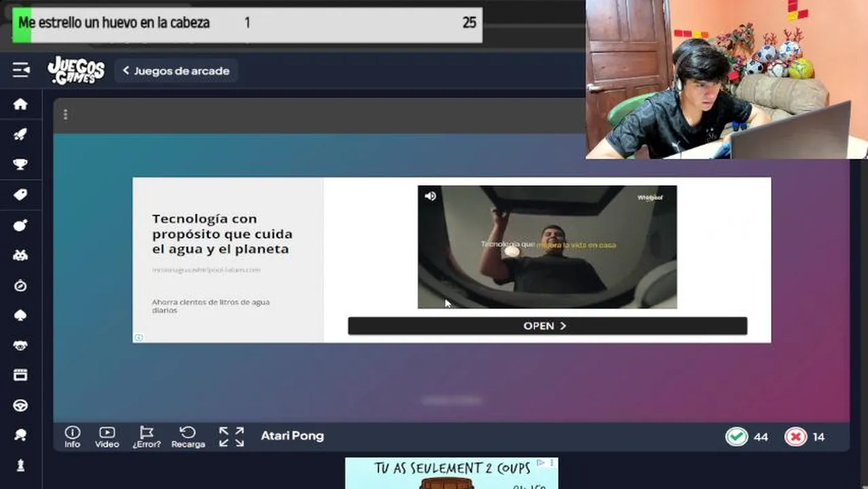Image resolution: width=868 pixels, height=489 pixels.
Task: Open the rocket new games icon
Action: [x=20, y=134]
